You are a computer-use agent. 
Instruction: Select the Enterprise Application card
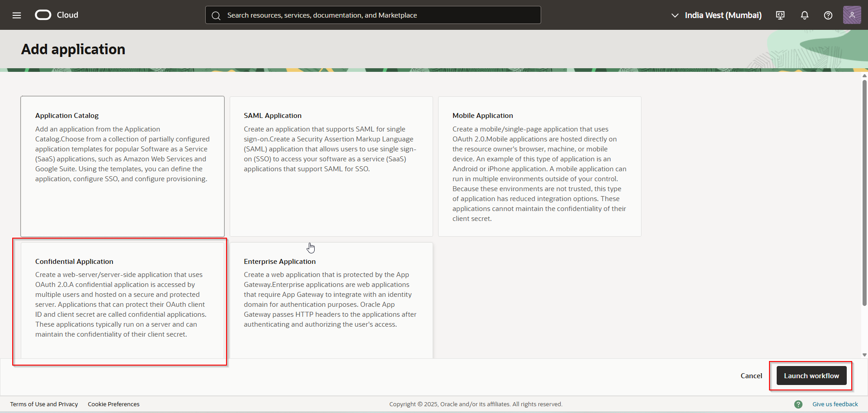(x=330, y=300)
